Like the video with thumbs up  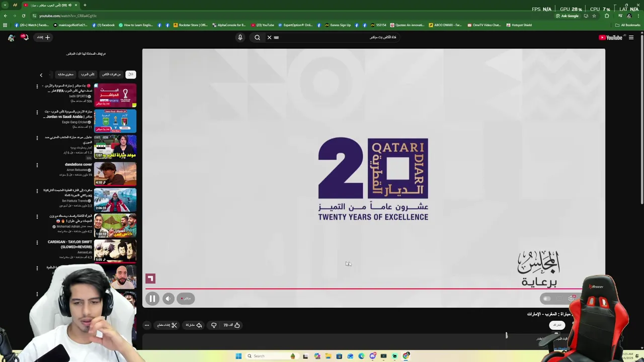[x=231, y=325]
